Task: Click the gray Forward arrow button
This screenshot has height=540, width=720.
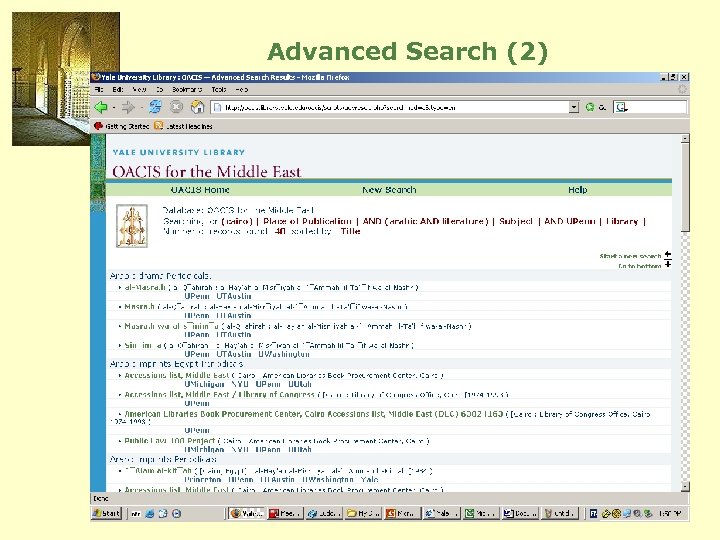Action: click(x=128, y=107)
